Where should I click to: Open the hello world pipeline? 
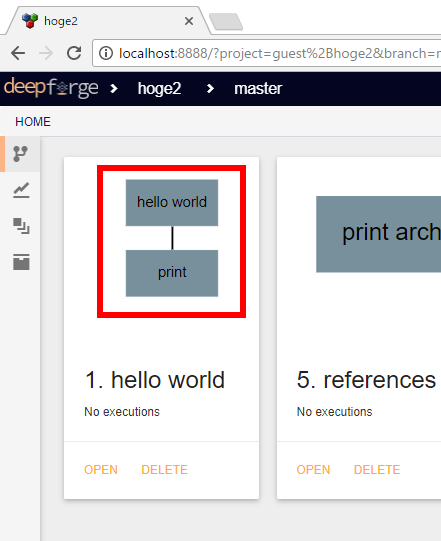coord(101,470)
